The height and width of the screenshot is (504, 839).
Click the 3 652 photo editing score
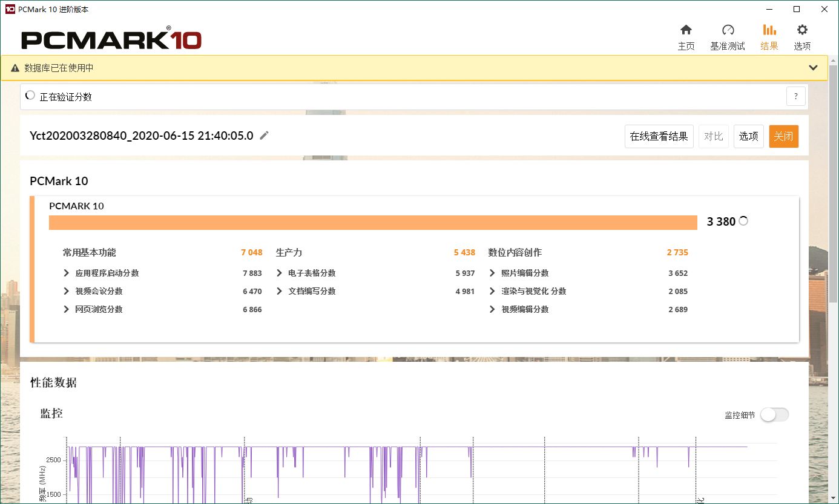[678, 273]
